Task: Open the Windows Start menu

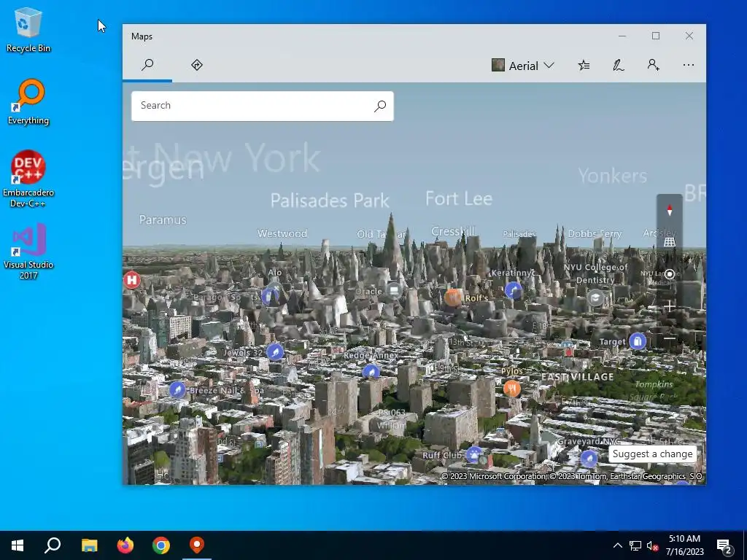Action: (x=18, y=545)
